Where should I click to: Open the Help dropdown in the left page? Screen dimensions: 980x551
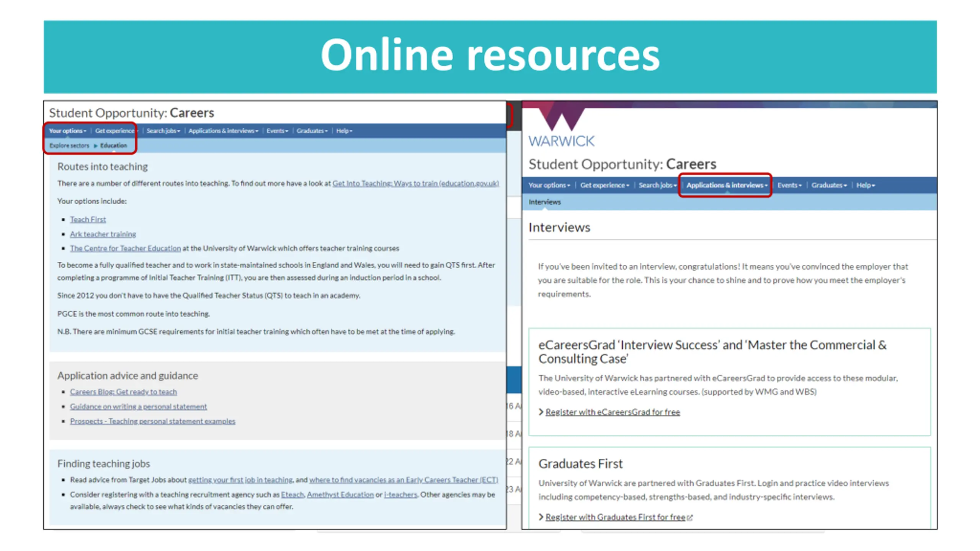(344, 131)
